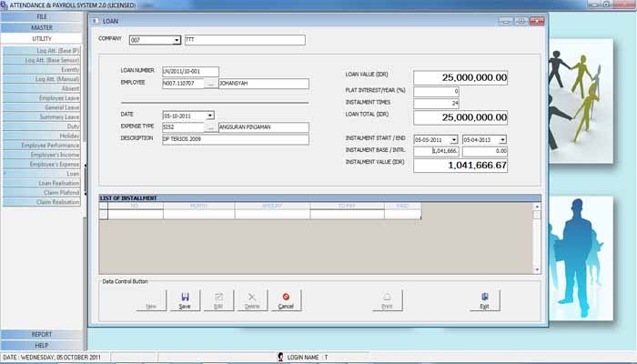Click the Loan window icon
This screenshot has height=364, width=637.
point(95,21)
